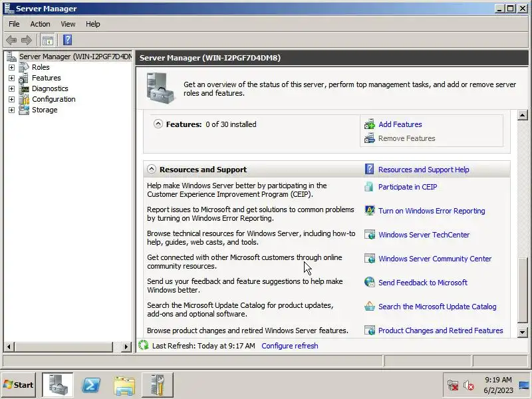
Task: Click the main pane vertical scrollbar thumb
Action: [523, 290]
